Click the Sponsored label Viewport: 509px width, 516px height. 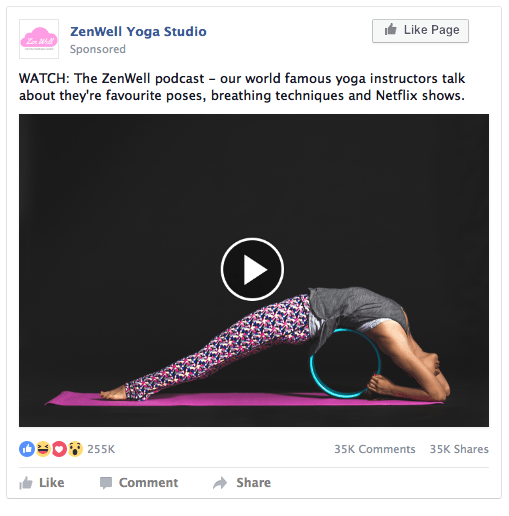(x=98, y=49)
